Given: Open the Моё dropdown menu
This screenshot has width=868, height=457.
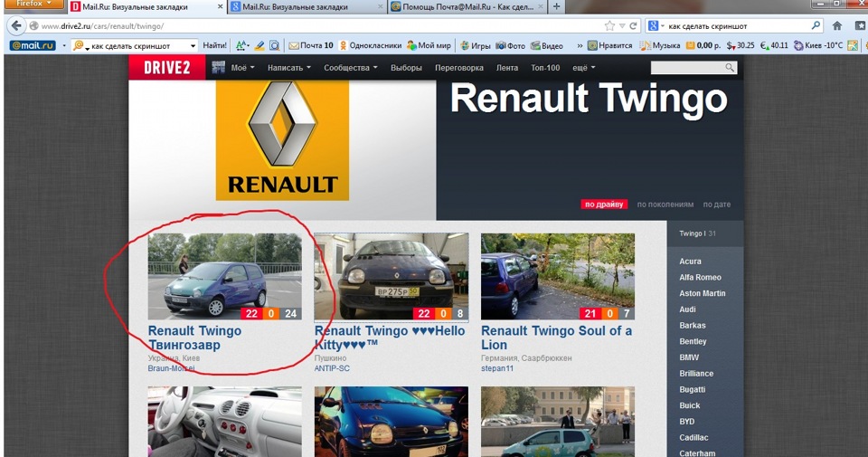Looking at the screenshot, I should pyautogui.click(x=242, y=68).
